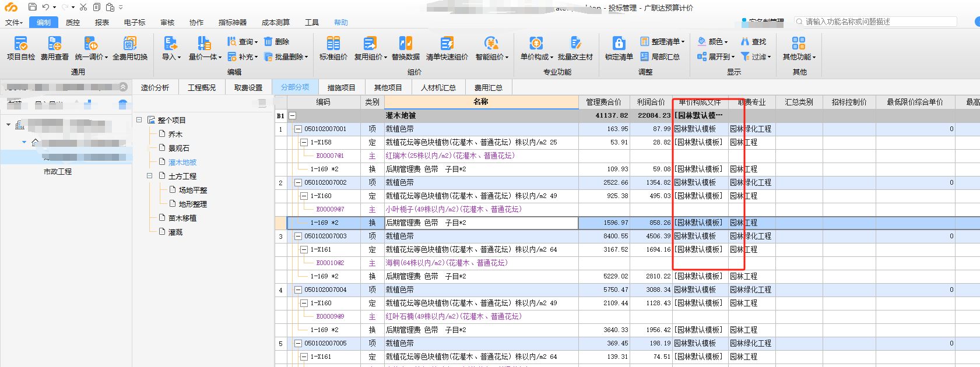Click 局部汇总 in the ribbon
This screenshot has width=980, height=367.
click(660, 57)
